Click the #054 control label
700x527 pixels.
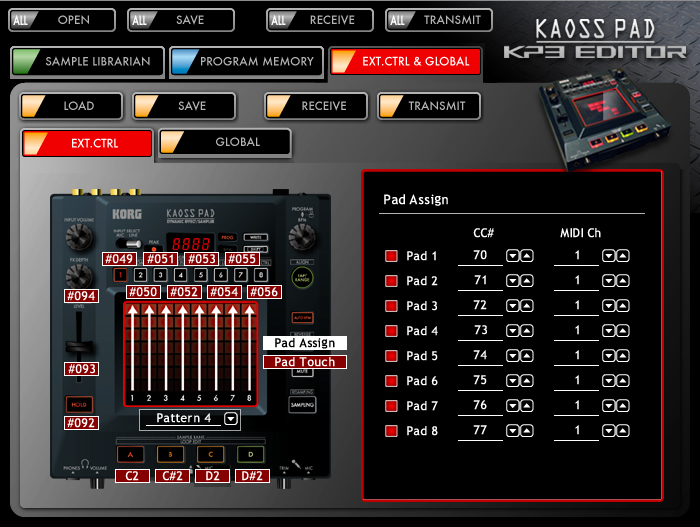tap(224, 292)
